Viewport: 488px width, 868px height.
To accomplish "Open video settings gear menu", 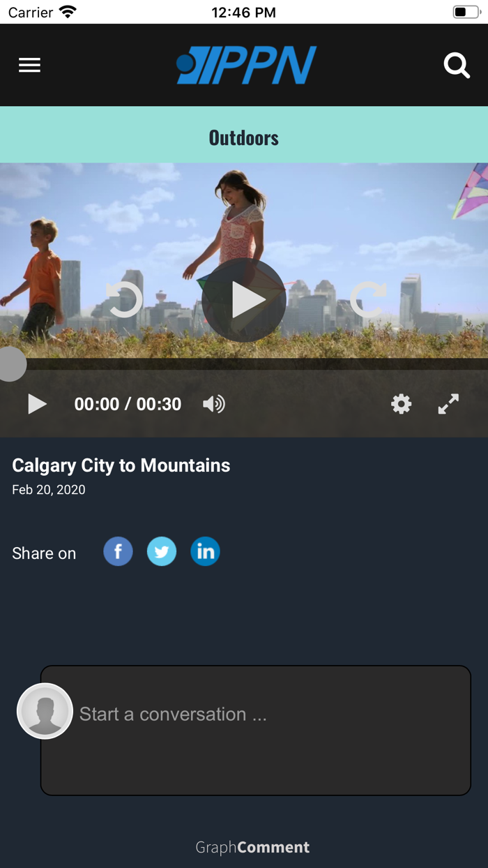I will coord(401,404).
